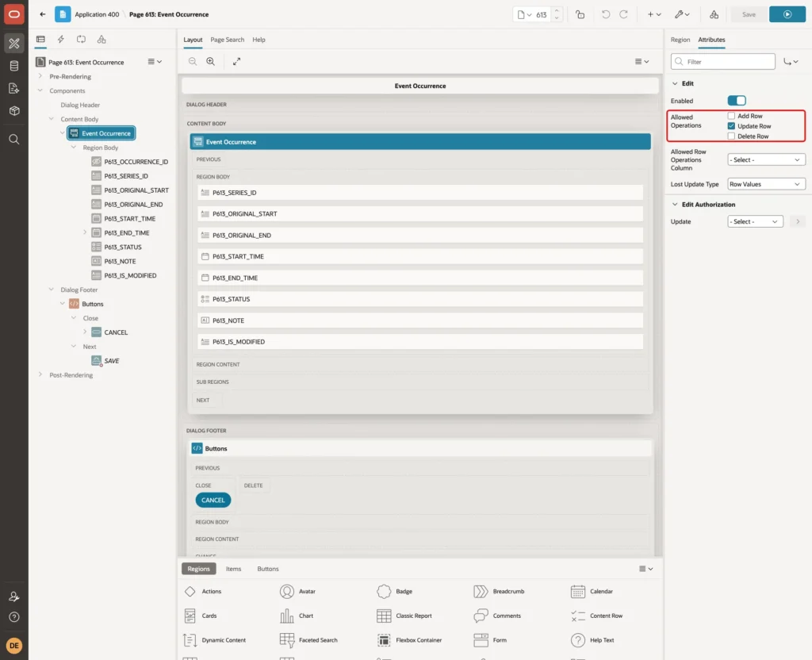Uncheck the Update Row checkbox
This screenshot has height=660, width=812.
point(731,126)
